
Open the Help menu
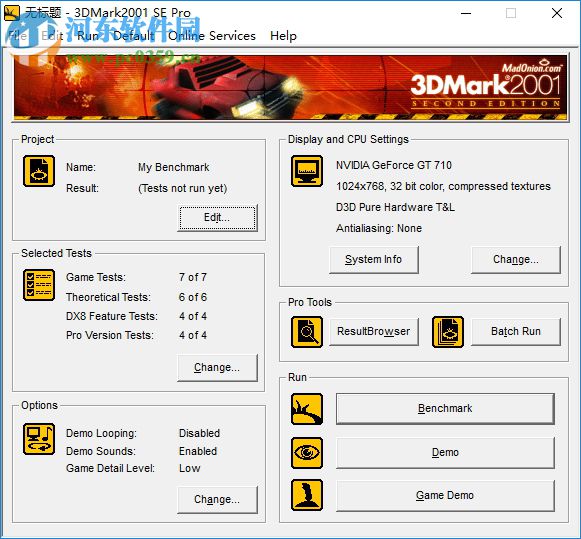(x=283, y=36)
